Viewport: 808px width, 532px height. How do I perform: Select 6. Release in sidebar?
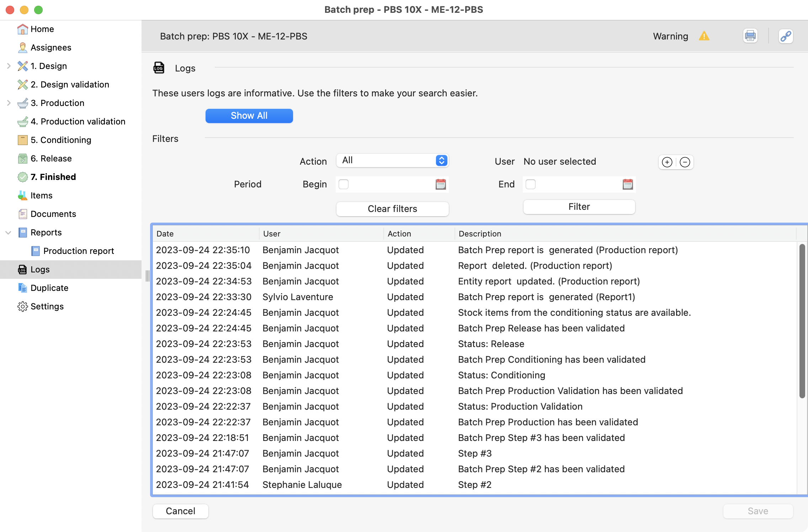51,159
